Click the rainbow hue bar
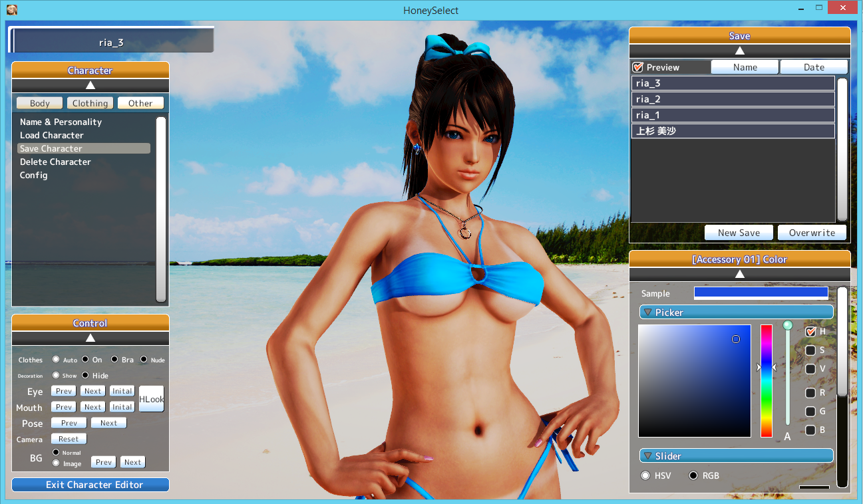 [x=767, y=380]
